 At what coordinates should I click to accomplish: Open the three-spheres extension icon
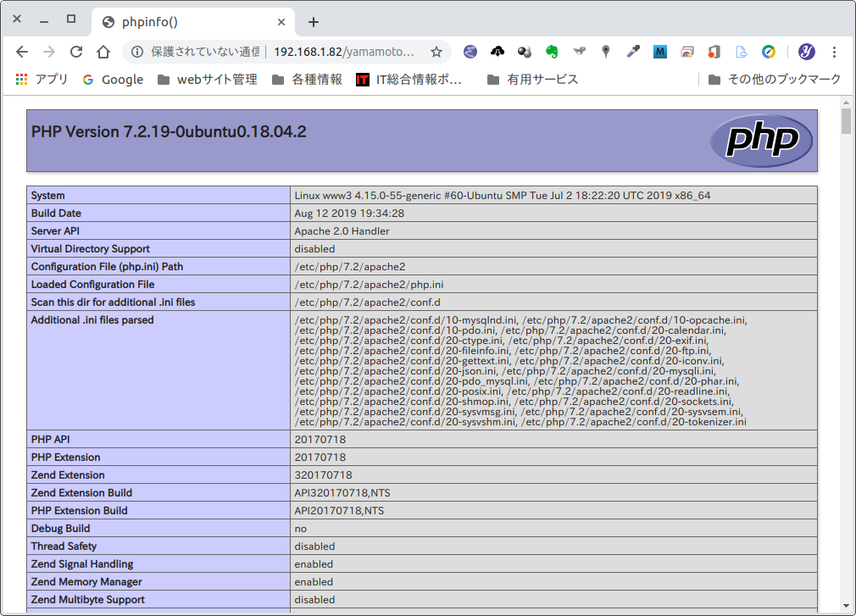tap(525, 52)
